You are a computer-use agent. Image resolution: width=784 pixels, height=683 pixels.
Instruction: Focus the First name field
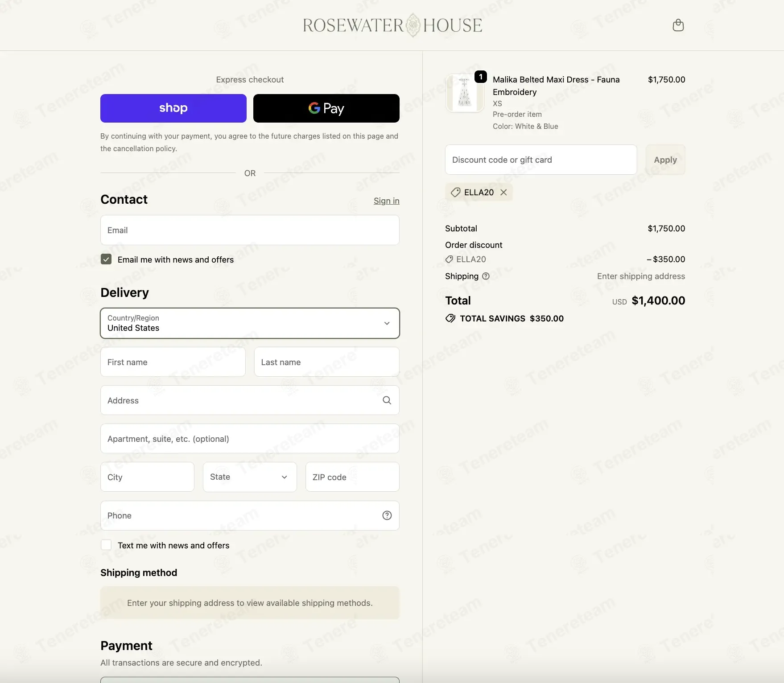pyautogui.click(x=173, y=362)
